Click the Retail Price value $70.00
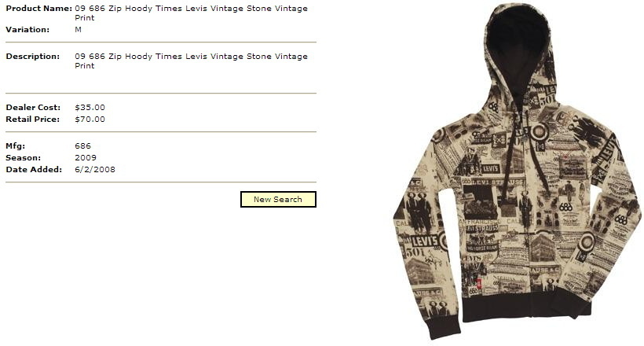The width and height of the screenshot is (644, 346). tap(90, 120)
